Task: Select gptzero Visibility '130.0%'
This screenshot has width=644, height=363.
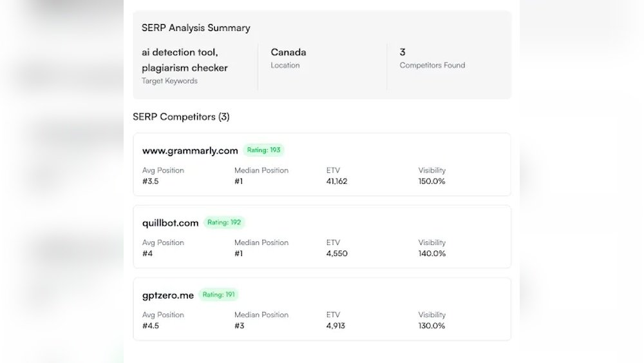Action: click(x=431, y=326)
